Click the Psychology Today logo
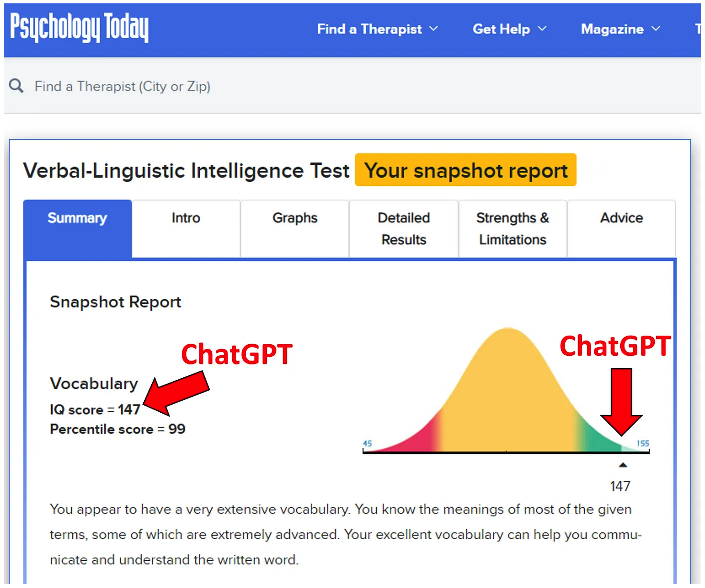The image size is (705, 588). 79,27
